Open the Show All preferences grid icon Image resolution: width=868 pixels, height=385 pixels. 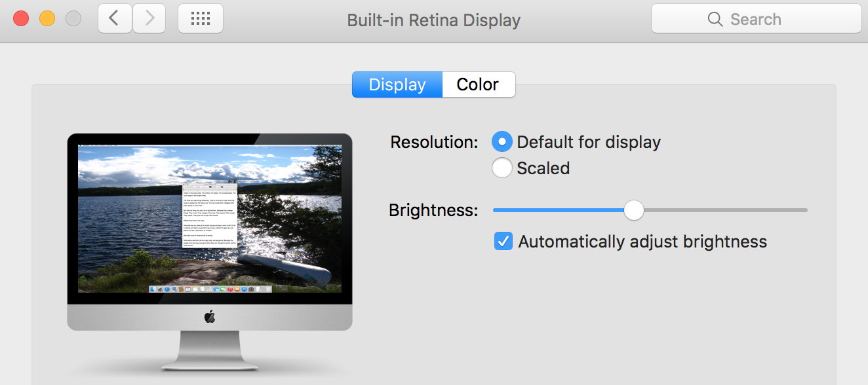201,18
